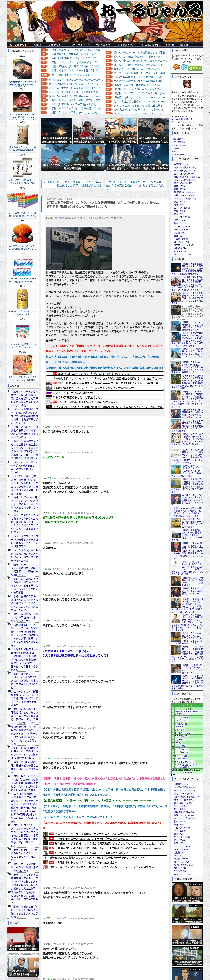Open category VIP・なんJ (760)
This screenshot has height=980, width=210.
tap(182, 242)
